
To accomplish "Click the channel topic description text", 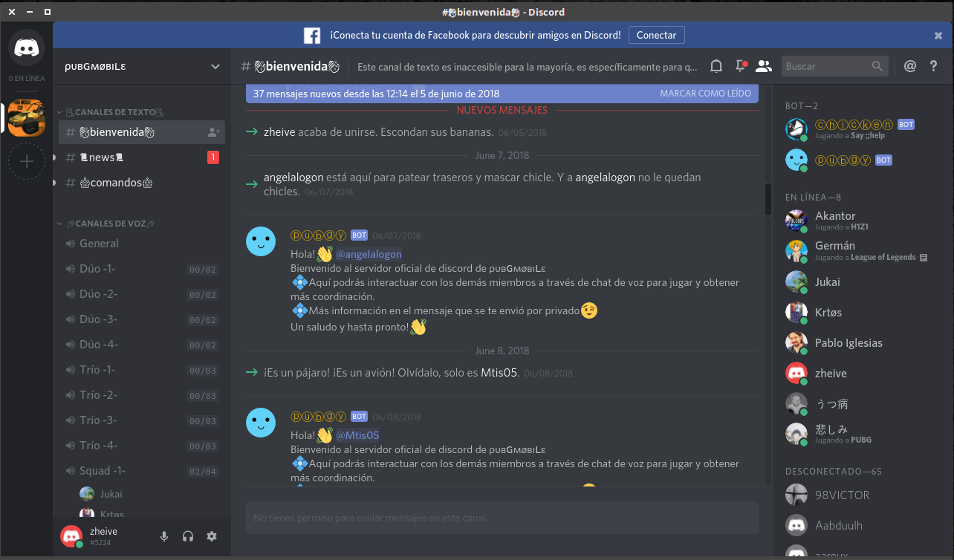I will pyautogui.click(x=528, y=67).
